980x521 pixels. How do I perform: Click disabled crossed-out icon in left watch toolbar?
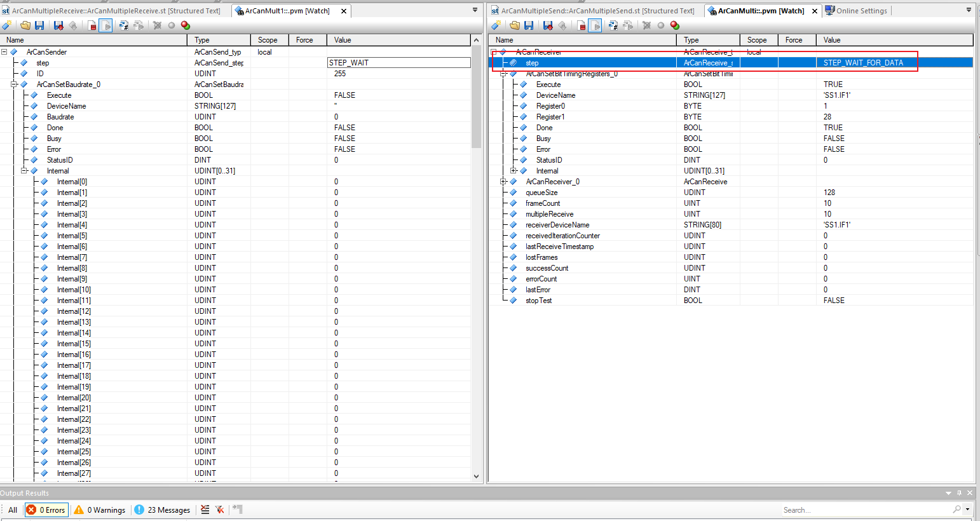(157, 25)
